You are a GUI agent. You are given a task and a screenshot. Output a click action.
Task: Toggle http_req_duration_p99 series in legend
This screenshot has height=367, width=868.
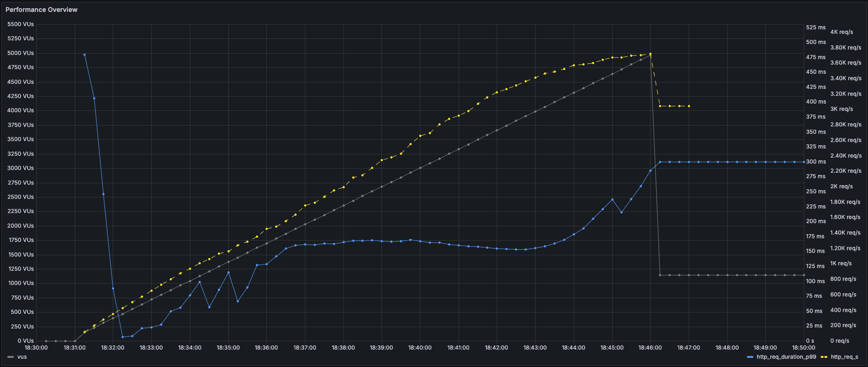coord(786,357)
